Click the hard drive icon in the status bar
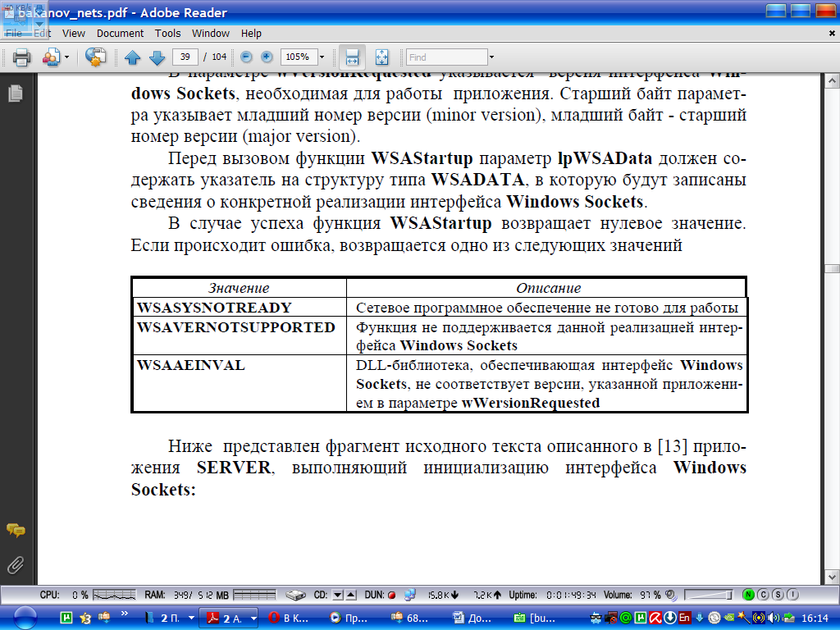 click(295, 595)
